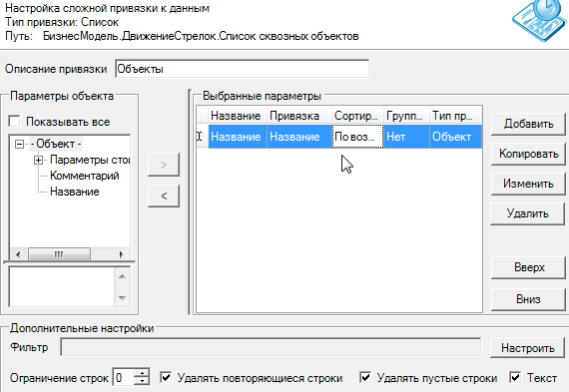Click the Копировать button

528,154
